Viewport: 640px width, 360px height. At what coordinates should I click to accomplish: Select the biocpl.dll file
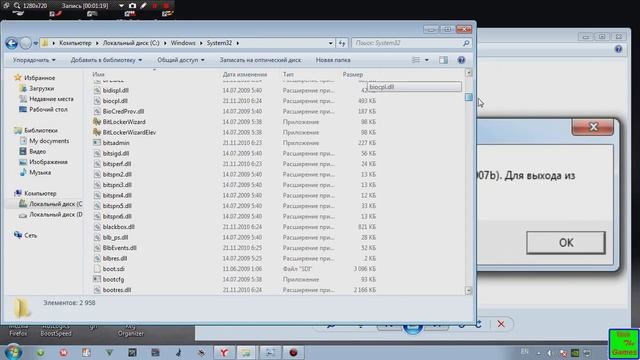click(115, 101)
